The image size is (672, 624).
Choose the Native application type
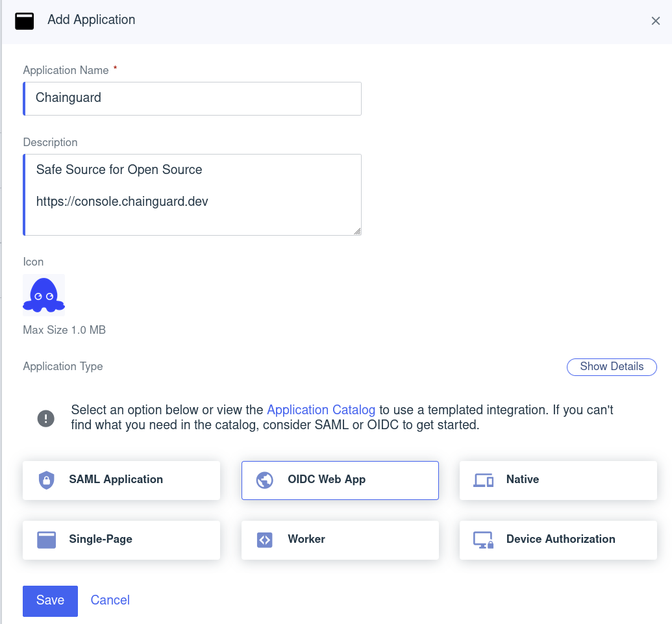558,480
